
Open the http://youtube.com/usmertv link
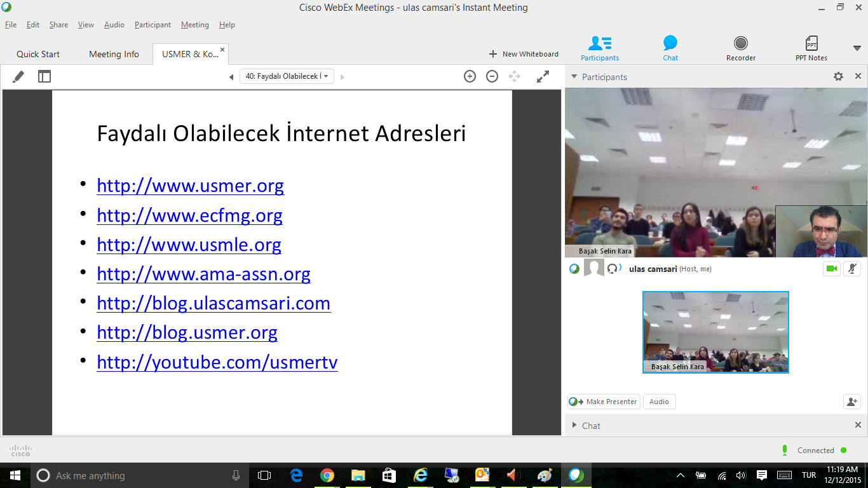point(217,362)
